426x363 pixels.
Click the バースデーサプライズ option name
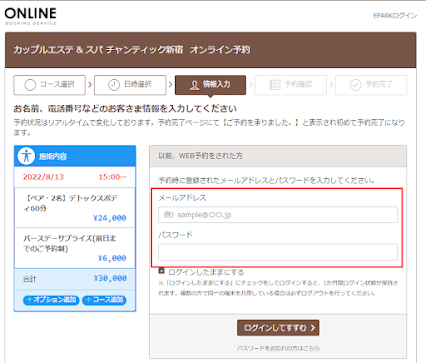tap(70, 243)
